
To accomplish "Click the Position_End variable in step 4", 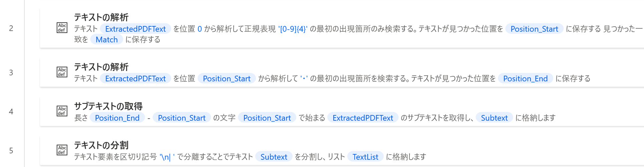I will tap(117, 118).
